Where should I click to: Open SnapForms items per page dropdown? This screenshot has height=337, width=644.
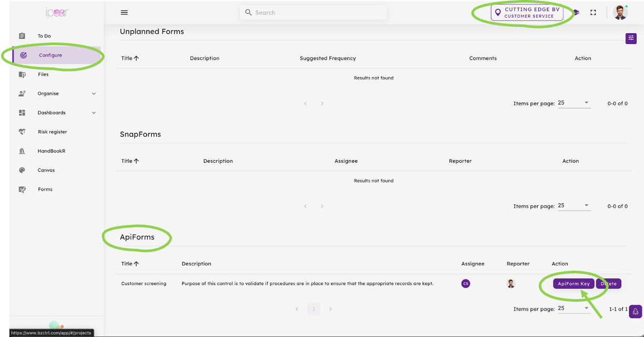pyautogui.click(x=573, y=206)
